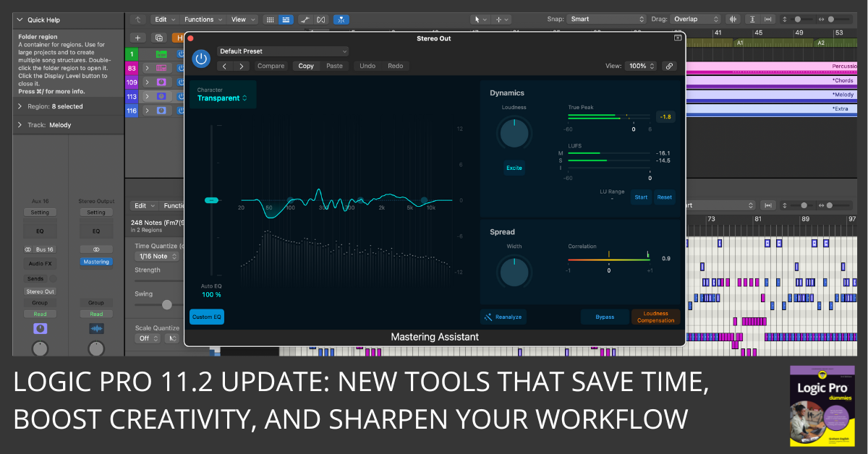This screenshot has width=868, height=454.
Task: Click the add track plus icon
Action: (137, 38)
